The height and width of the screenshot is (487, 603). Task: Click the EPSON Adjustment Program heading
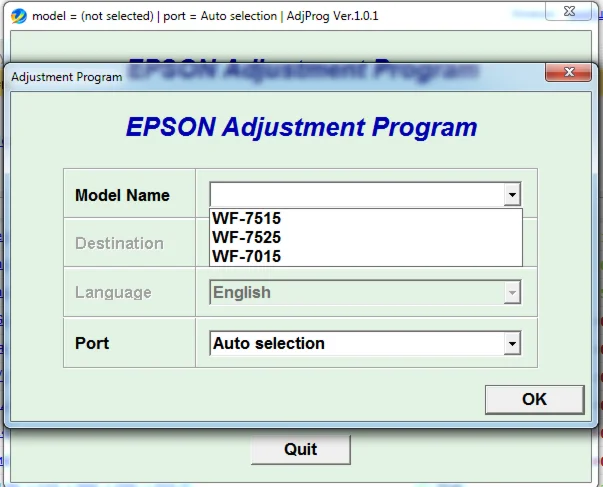coord(301,128)
